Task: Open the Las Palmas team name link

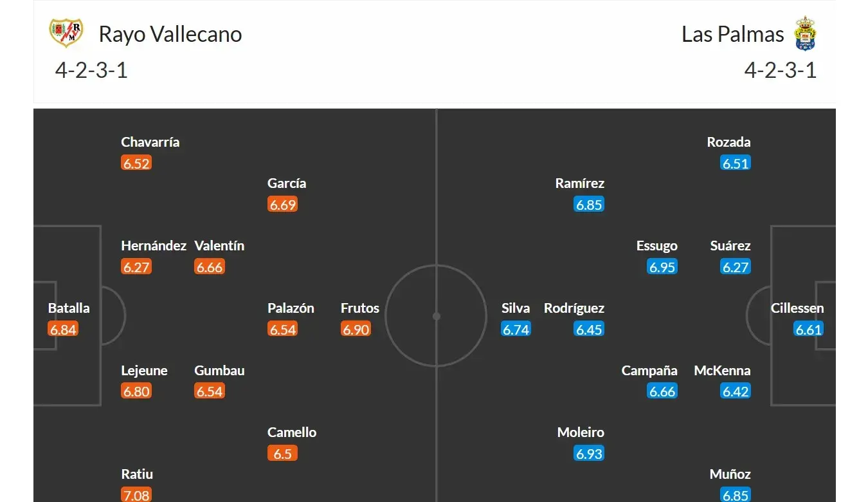Action: pyautogui.click(x=733, y=34)
